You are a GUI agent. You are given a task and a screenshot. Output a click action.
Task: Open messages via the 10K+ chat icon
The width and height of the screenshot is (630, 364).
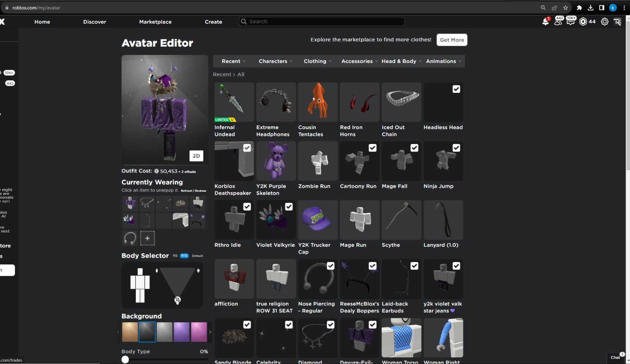click(571, 22)
